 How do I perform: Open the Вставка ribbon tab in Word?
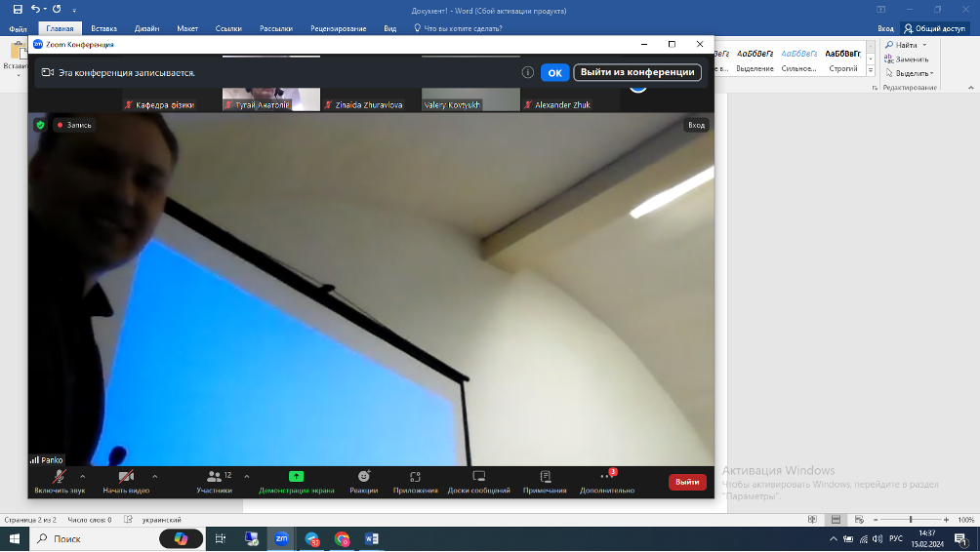(103, 29)
